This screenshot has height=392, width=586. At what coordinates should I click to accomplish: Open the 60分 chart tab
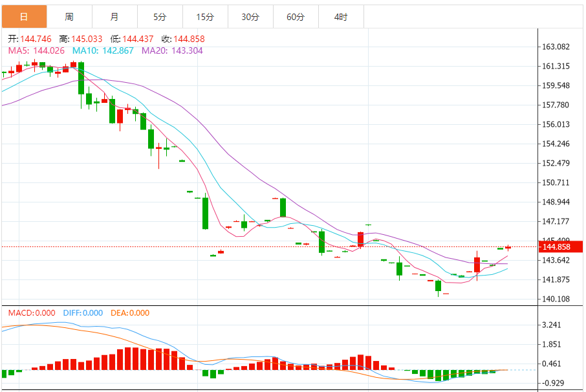[x=296, y=17]
